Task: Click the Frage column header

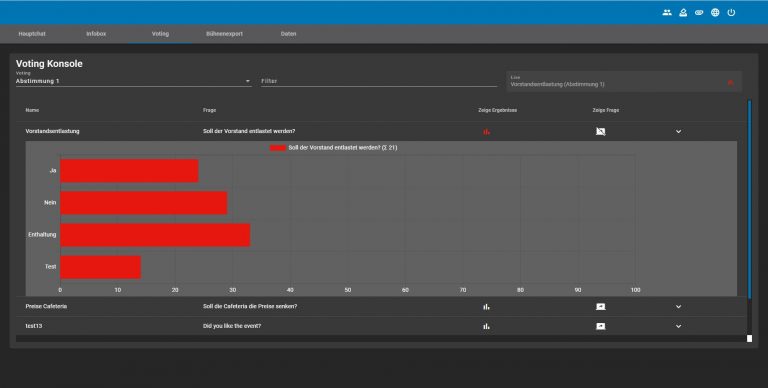Action: (x=210, y=110)
